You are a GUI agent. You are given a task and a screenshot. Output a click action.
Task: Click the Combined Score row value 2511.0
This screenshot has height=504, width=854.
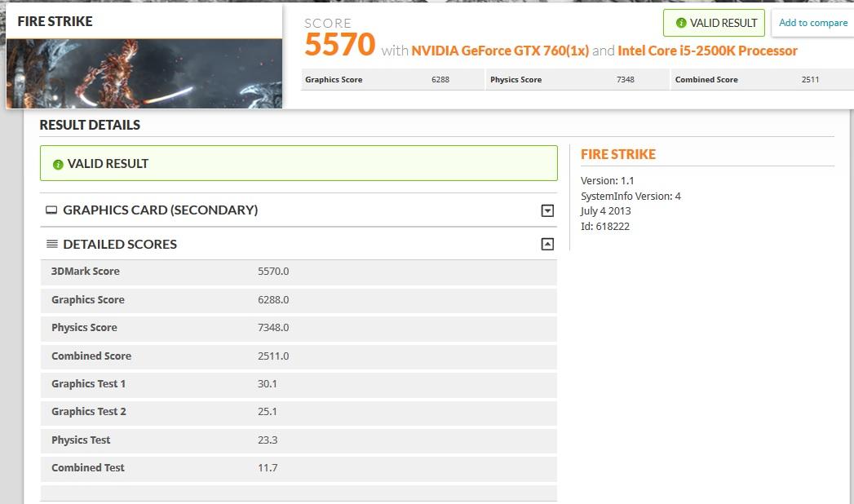(x=273, y=356)
